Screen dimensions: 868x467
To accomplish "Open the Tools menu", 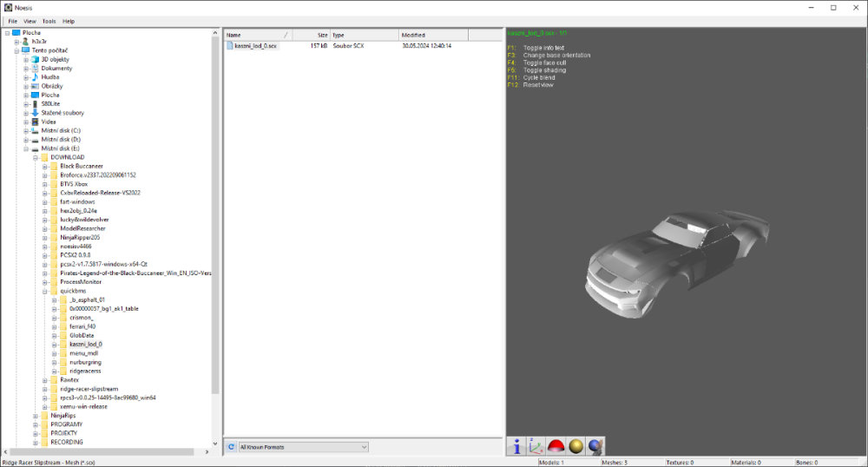I will point(49,21).
